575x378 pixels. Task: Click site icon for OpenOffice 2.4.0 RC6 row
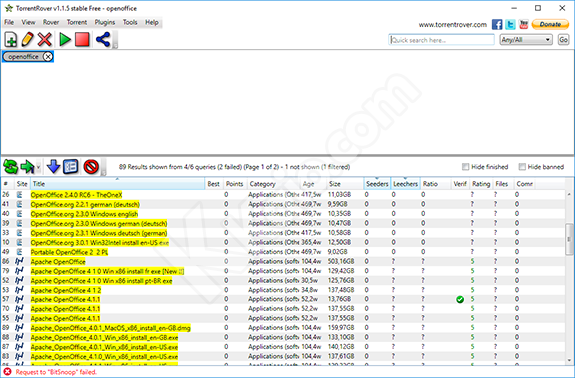click(19, 195)
